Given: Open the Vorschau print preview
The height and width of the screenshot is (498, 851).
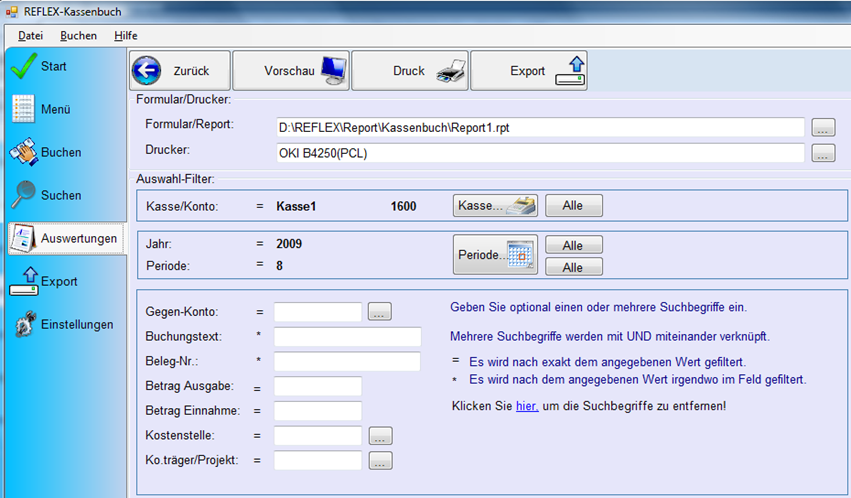Looking at the screenshot, I should tap(291, 71).
